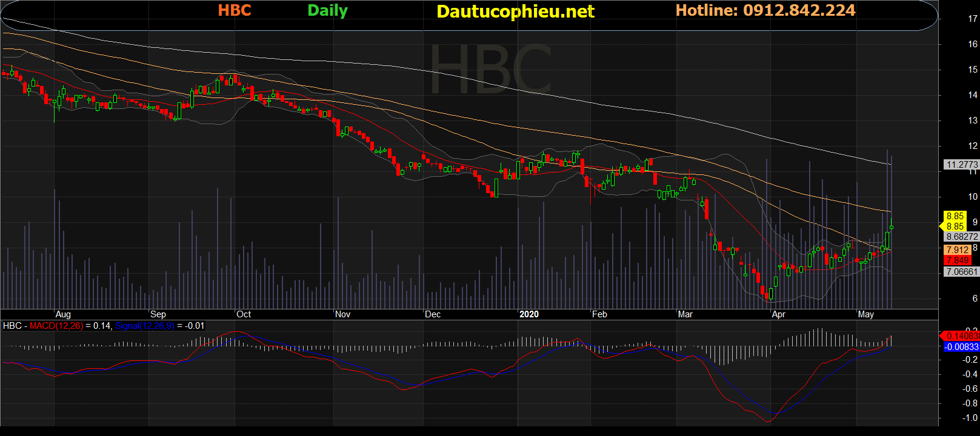This screenshot has height=436, width=980.
Task: Click the blue Signal(12,26,9) legend label
Action: click(144, 326)
